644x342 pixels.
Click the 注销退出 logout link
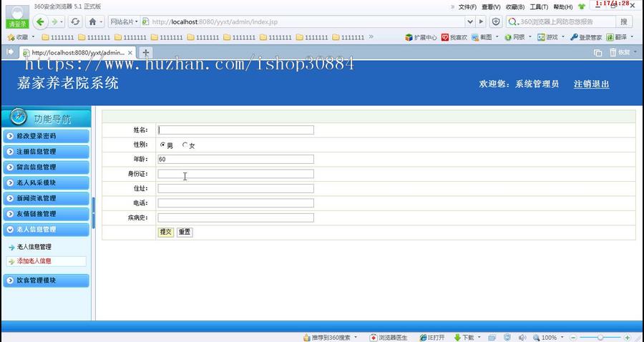(592, 84)
